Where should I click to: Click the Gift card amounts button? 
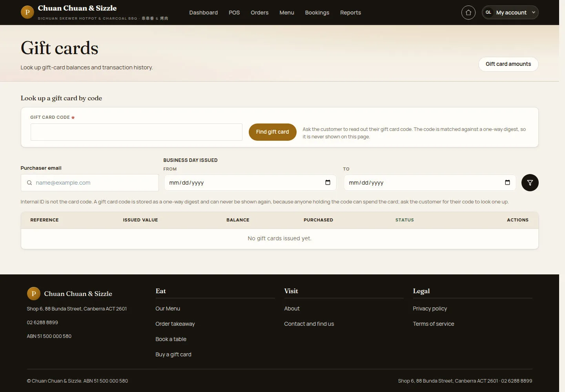(x=508, y=64)
